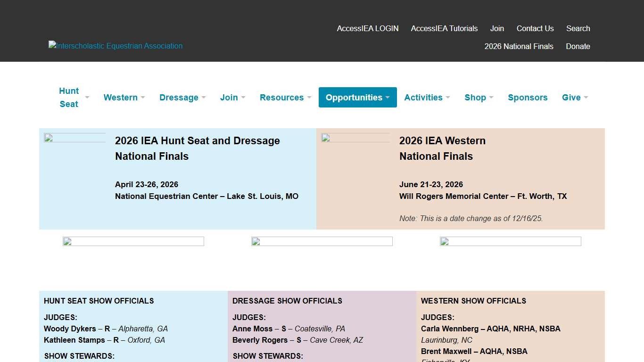Image resolution: width=644 pixels, height=362 pixels.
Task: Open the middle sponsor image below banners
Action: pyautogui.click(x=322, y=241)
